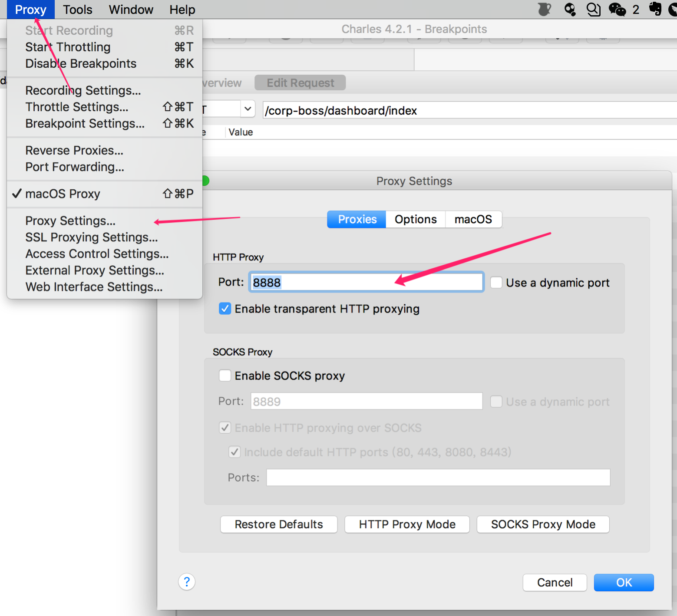Open Web Interface Settings... menu item
The image size is (677, 616).
105,287
